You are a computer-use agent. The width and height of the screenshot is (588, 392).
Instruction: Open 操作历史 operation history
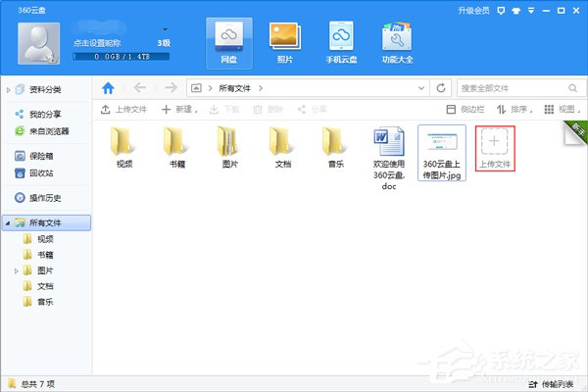point(45,198)
